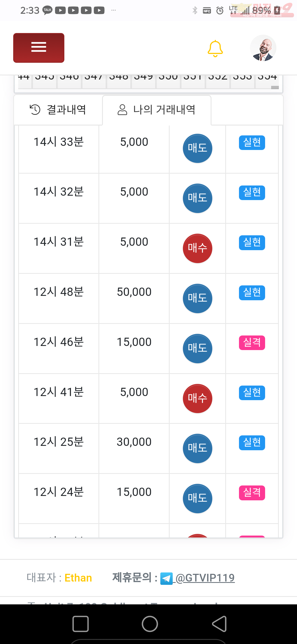Open the user profile avatar

pyautogui.click(x=263, y=48)
